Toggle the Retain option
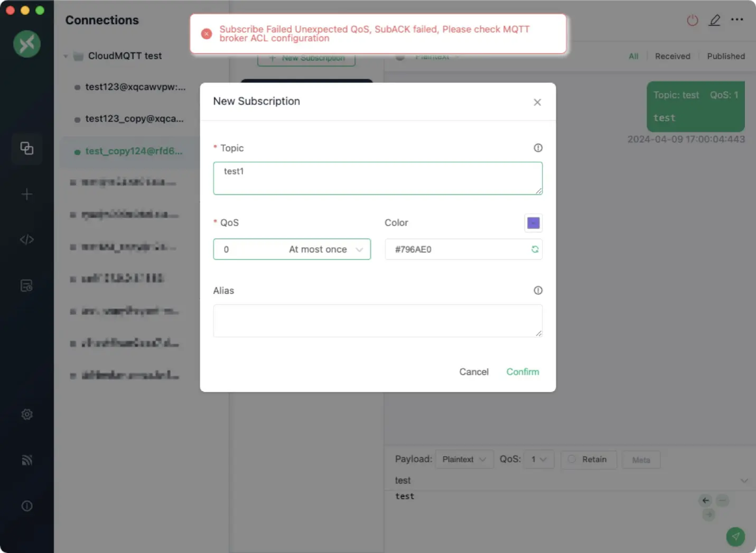The height and width of the screenshot is (553, 756). pos(587,459)
